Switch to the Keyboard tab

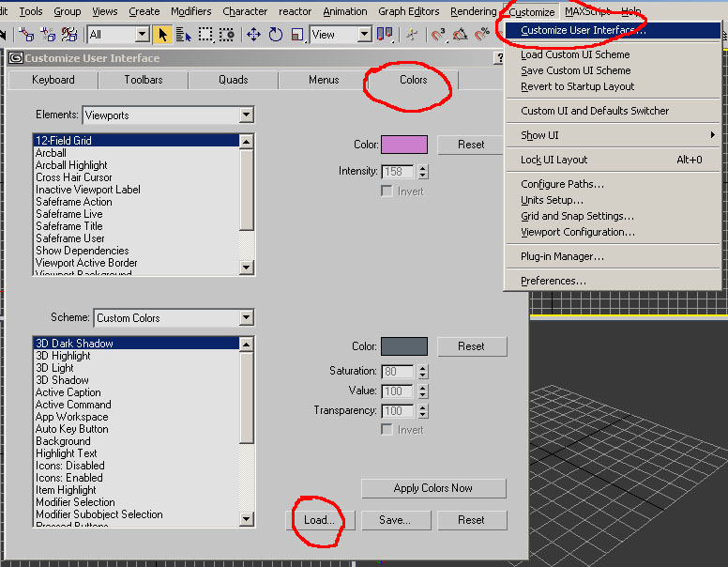(x=53, y=80)
